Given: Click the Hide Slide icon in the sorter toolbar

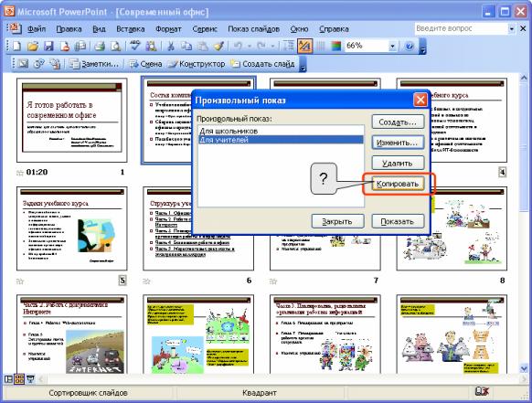Looking at the screenshot, I should (x=23, y=63).
